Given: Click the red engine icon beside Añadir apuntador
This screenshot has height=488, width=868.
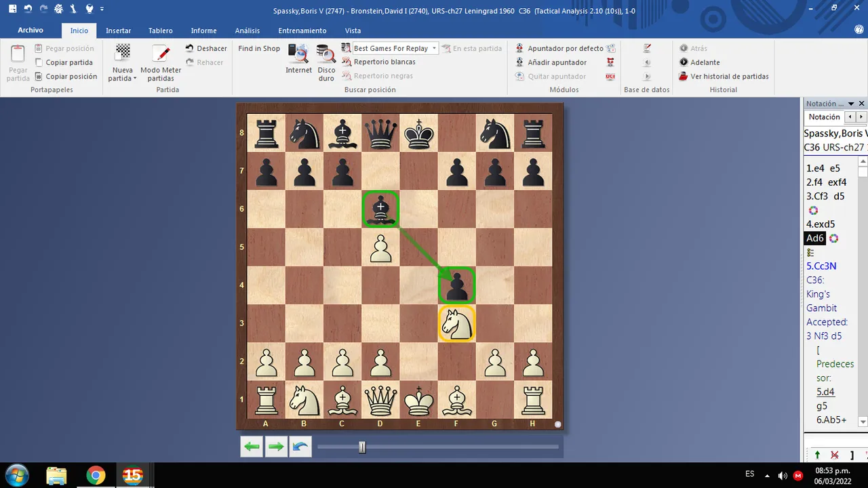Looking at the screenshot, I should coord(610,62).
